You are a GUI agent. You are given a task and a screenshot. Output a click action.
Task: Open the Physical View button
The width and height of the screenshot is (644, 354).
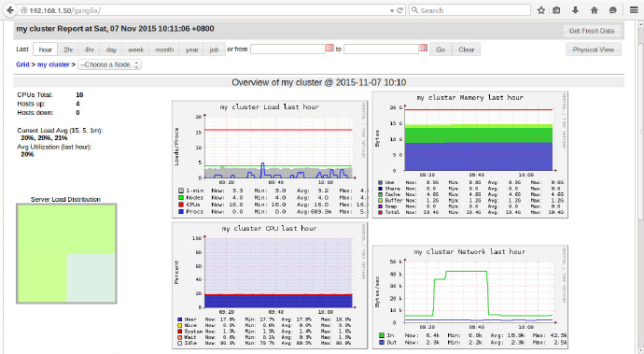593,50
